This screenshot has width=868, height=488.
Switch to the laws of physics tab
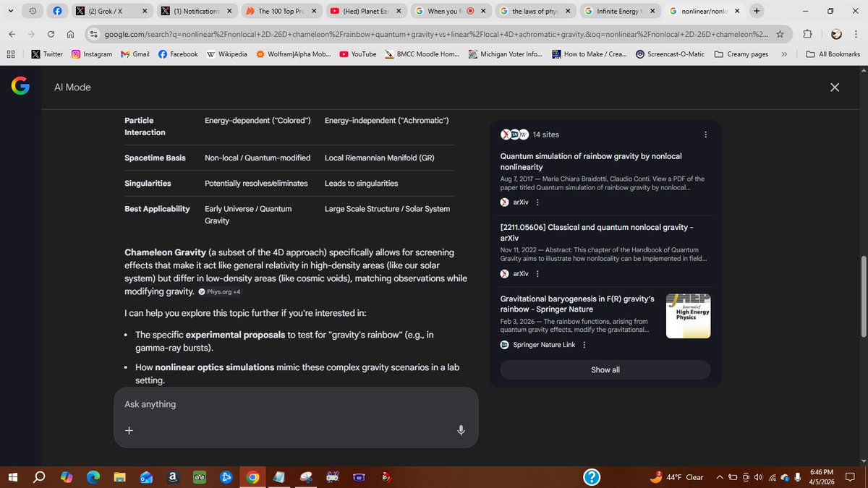click(534, 12)
